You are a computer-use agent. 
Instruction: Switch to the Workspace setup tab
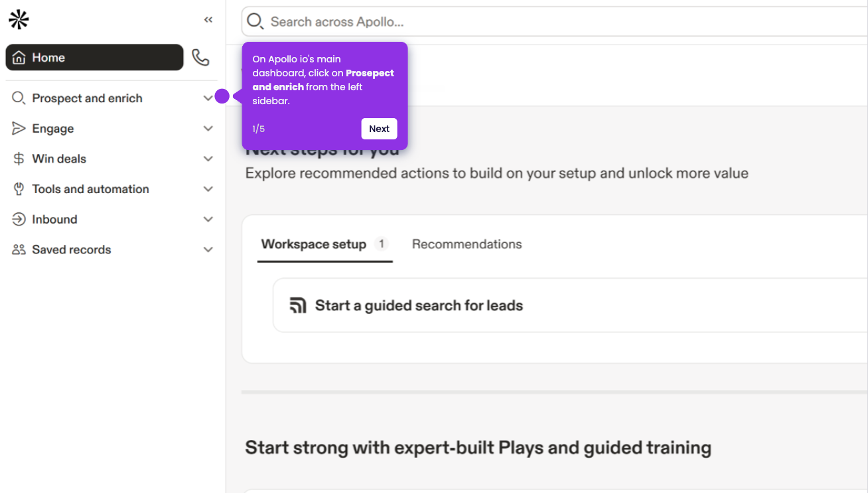point(325,244)
